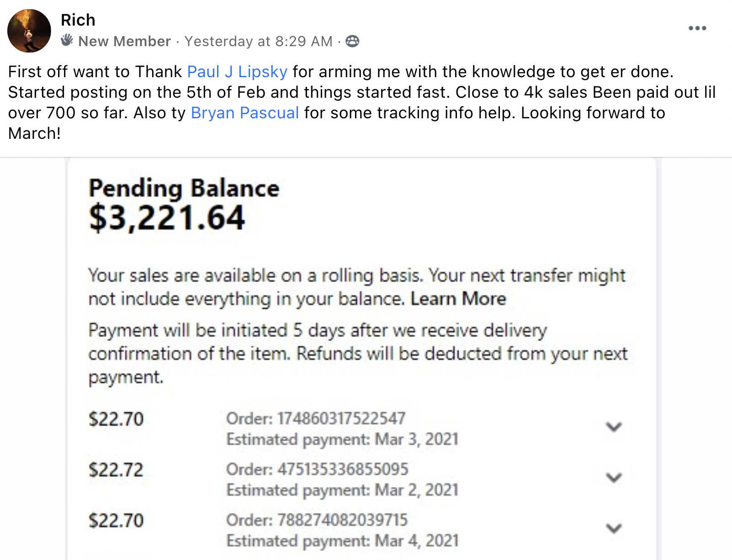This screenshot has width=732, height=560.
Task: Click the author name Rich
Action: pos(78,20)
